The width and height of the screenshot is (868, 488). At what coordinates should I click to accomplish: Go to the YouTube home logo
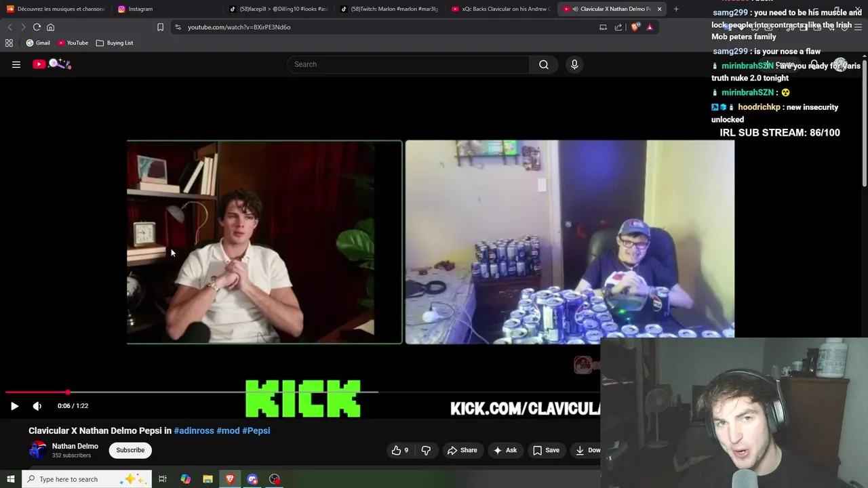(x=52, y=64)
